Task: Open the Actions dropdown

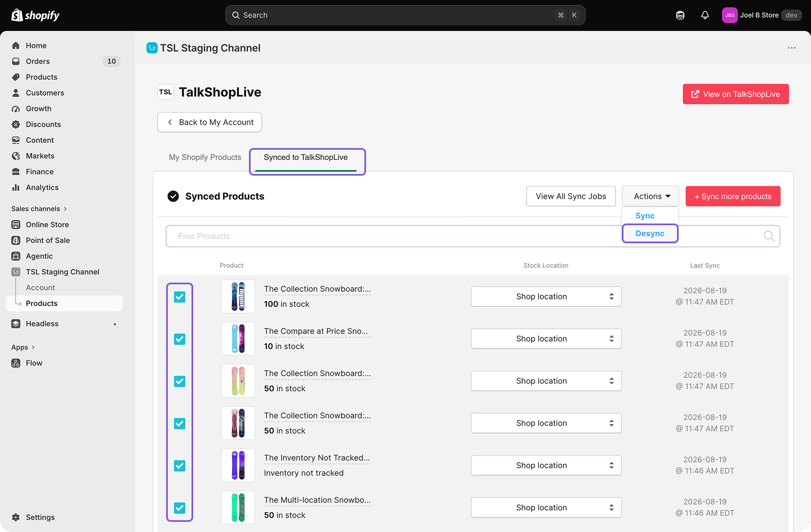Action: click(650, 196)
